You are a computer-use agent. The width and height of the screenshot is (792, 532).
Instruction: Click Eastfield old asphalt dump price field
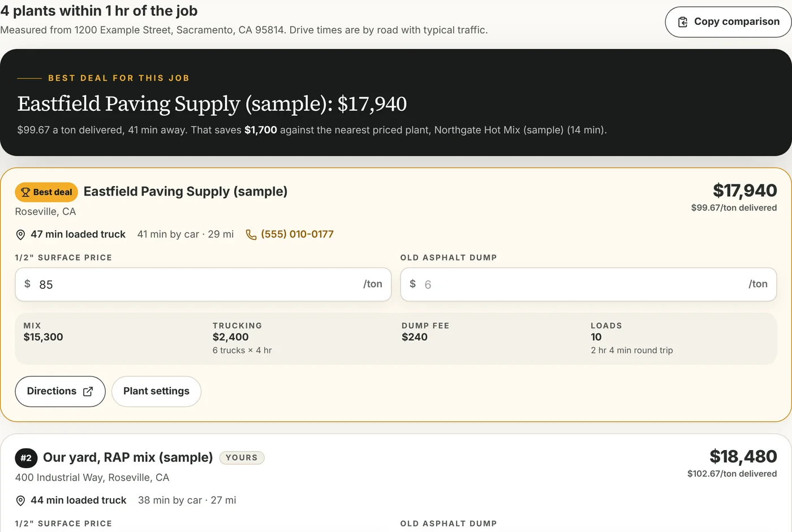pos(588,284)
